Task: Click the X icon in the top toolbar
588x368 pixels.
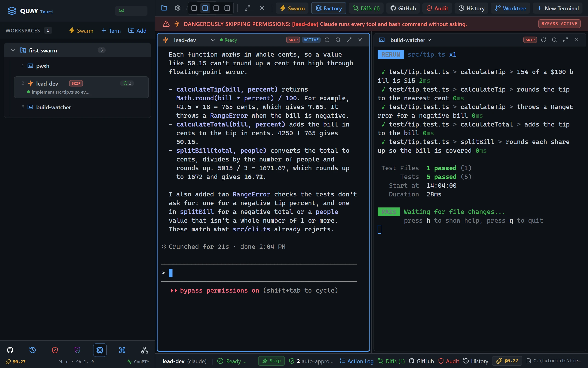Action: click(262, 8)
